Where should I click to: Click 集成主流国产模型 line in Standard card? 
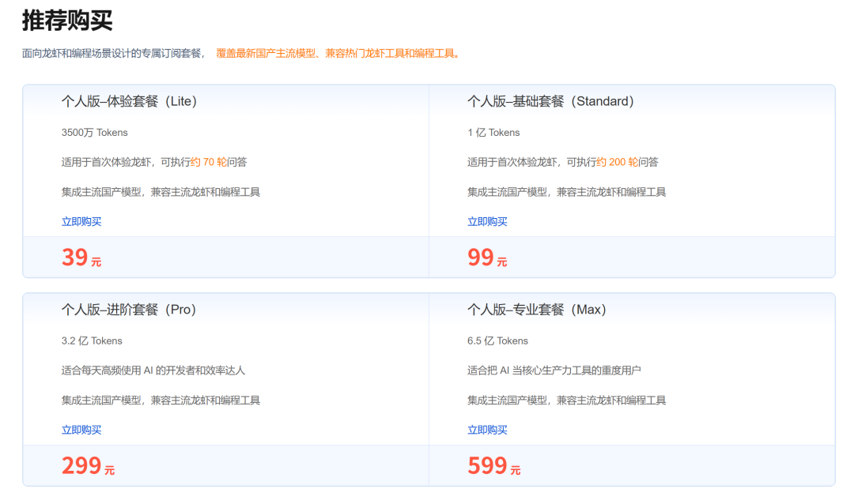(566, 192)
